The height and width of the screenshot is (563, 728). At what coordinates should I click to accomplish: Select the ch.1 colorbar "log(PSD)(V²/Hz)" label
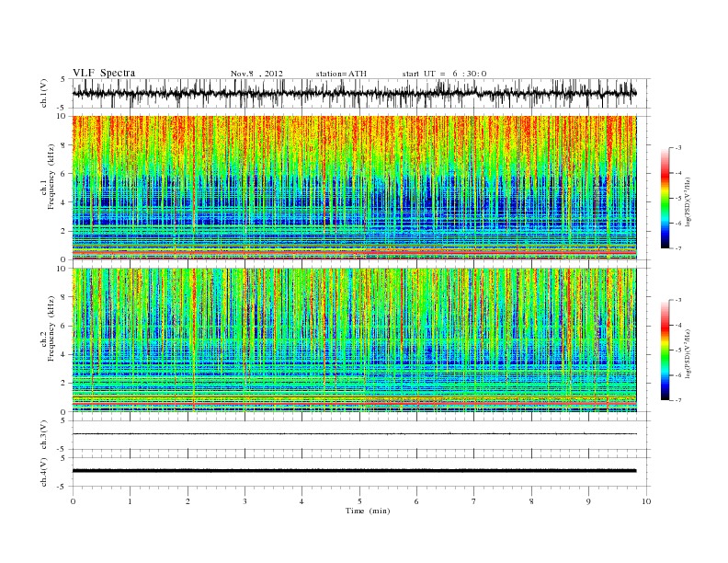(688, 201)
